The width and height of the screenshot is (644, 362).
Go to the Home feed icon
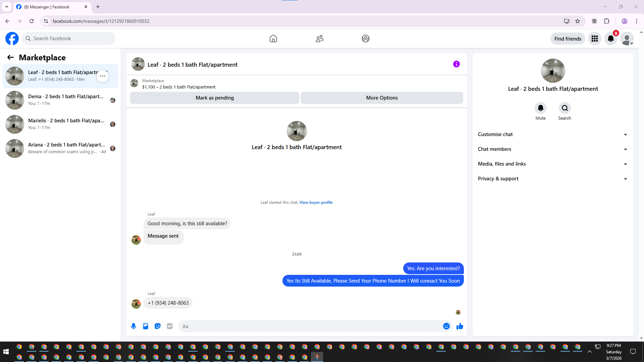click(273, 39)
